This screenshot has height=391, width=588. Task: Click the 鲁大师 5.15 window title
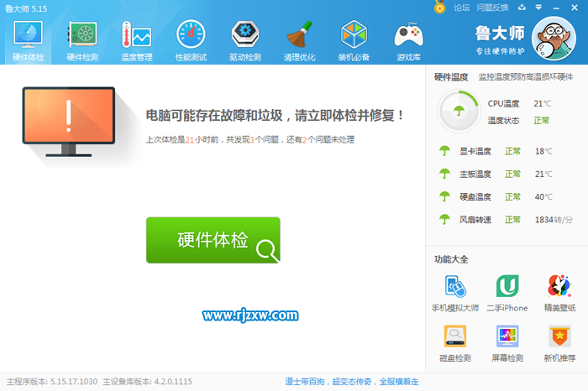(26, 8)
